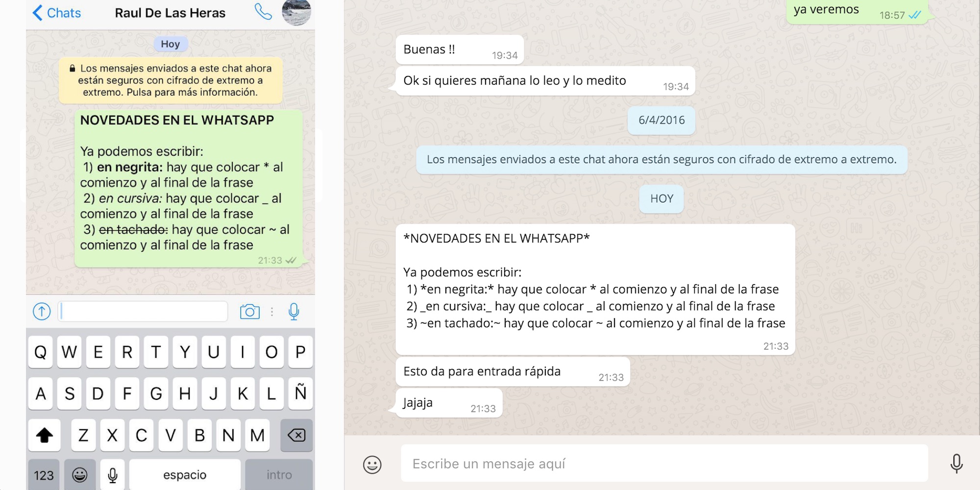Tap the attachment upload arrow icon
The image size is (980, 490).
42,311
